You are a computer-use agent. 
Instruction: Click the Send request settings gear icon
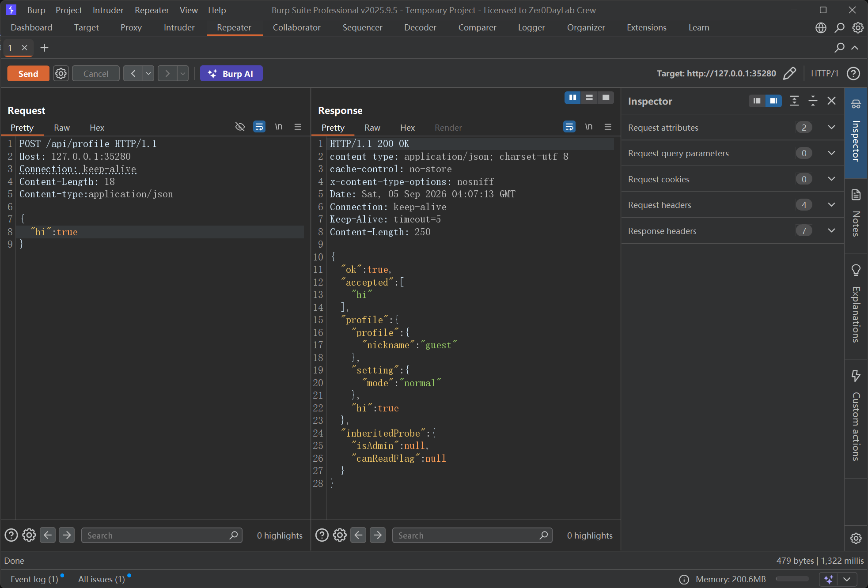click(61, 73)
